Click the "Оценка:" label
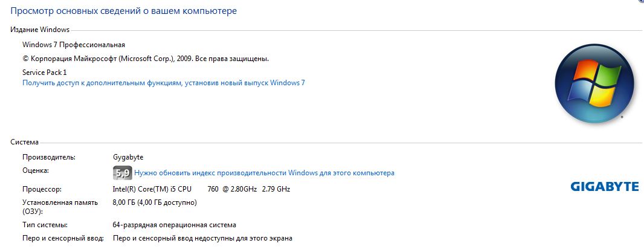 (x=35, y=170)
